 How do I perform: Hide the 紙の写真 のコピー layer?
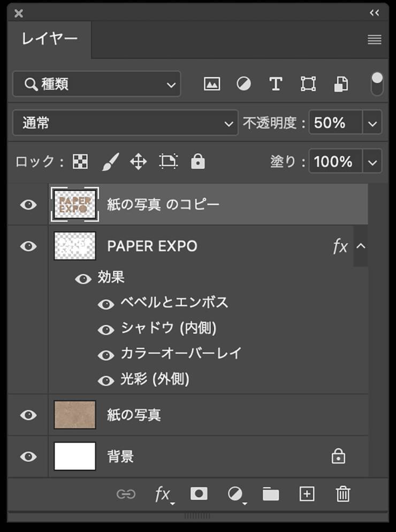[x=28, y=205]
